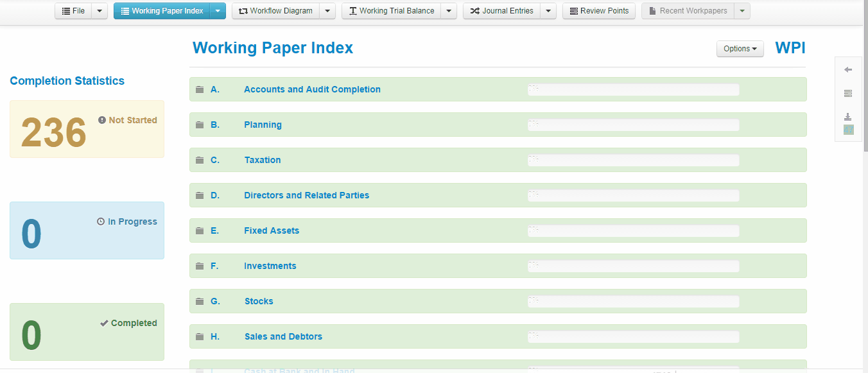Select the Not Started statistics card
This screenshot has height=373, width=868.
[87, 129]
